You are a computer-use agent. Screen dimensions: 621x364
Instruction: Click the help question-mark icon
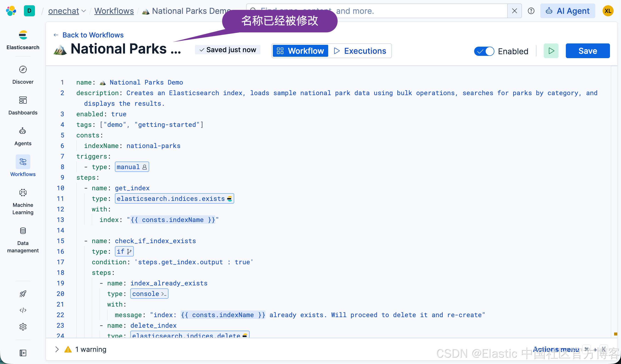coord(531,11)
